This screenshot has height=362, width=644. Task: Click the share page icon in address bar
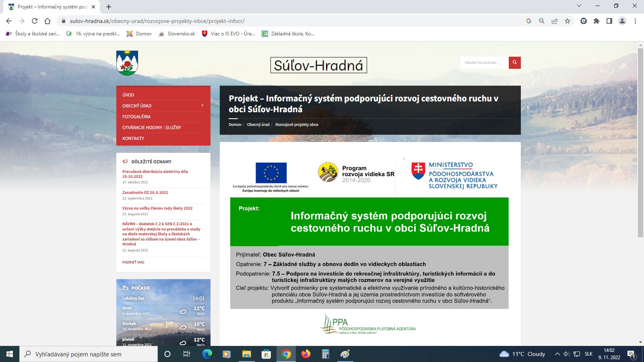tap(555, 21)
